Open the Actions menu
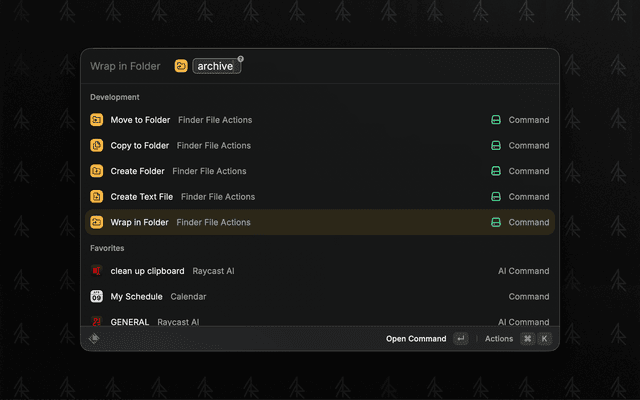640x400 pixels. (499, 339)
